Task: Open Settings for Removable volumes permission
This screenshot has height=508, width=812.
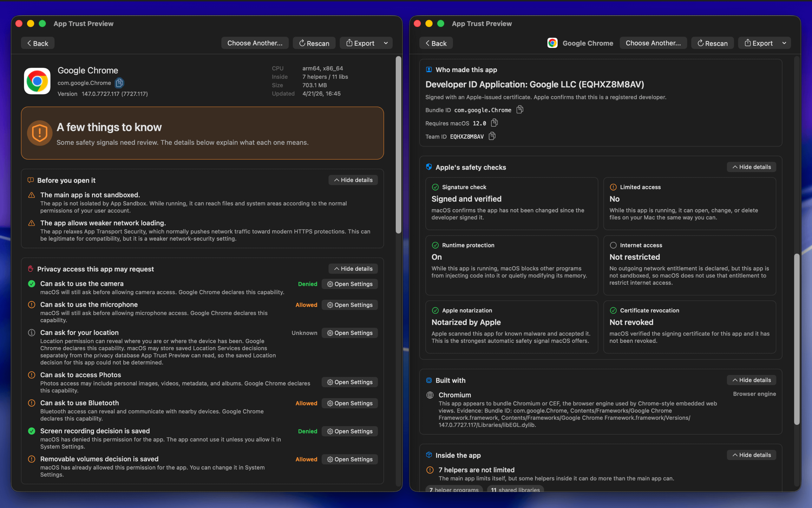Action: coord(350,459)
